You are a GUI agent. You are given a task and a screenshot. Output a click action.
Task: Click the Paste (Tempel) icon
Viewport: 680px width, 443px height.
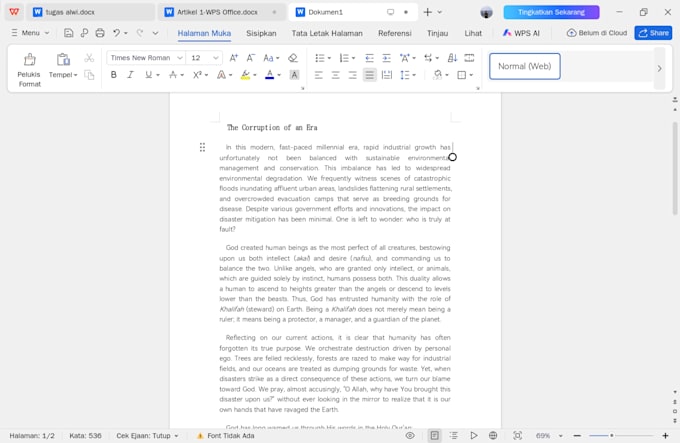63,59
